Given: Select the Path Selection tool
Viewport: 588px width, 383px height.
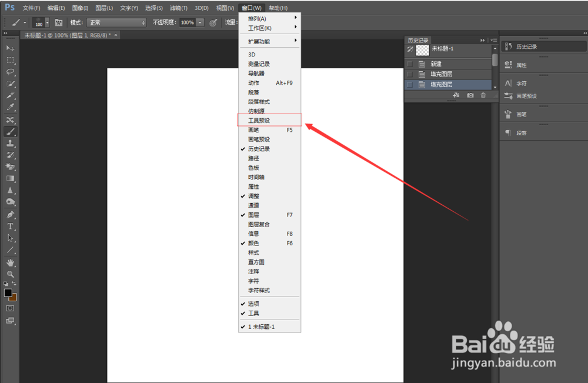Looking at the screenshot, I should [10, 238].
